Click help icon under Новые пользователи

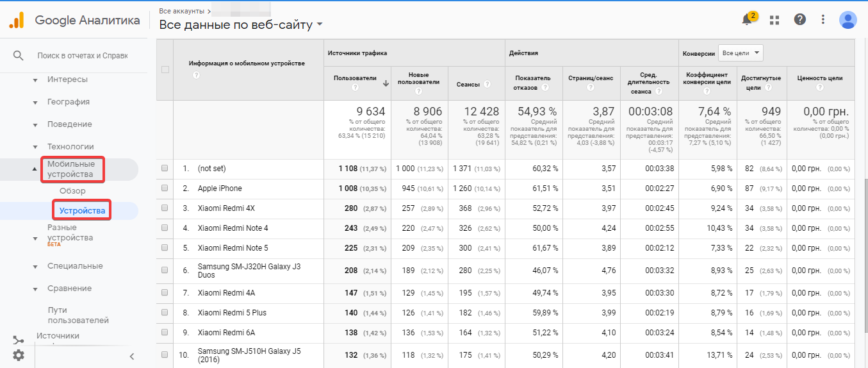coord(418,92)
